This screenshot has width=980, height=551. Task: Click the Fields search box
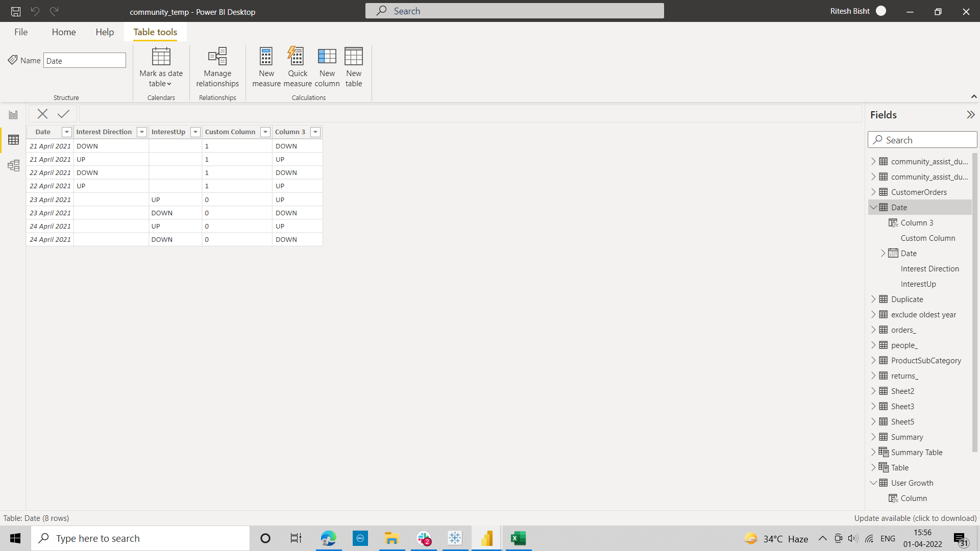click(x=922, y=140)
